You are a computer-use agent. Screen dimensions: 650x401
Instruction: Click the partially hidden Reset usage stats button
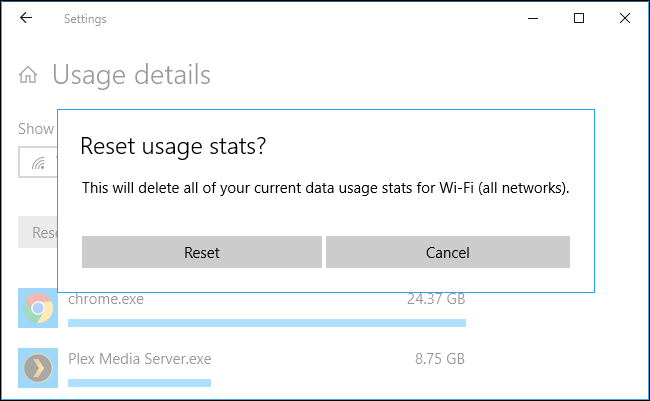coord(38,232)
